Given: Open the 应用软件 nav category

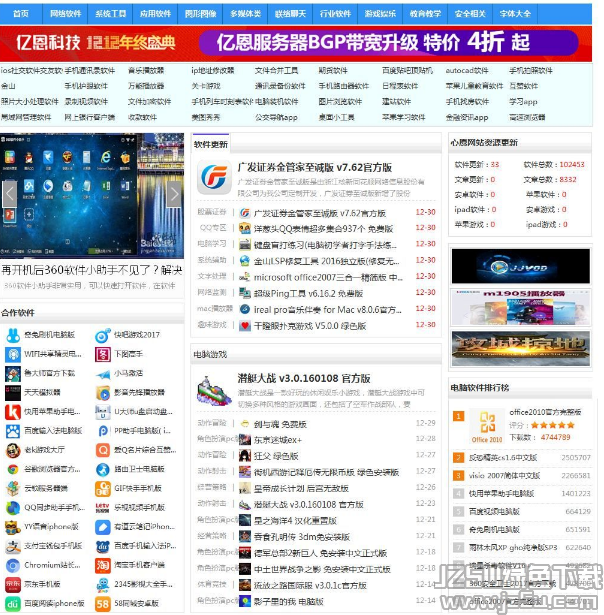Looking at the screenshot, I should [x=155, y=14].
